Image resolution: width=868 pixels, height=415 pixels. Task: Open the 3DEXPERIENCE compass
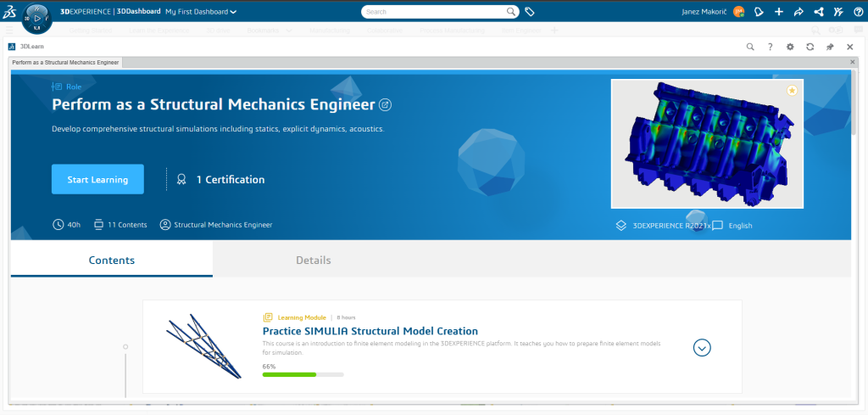[37, 20]
